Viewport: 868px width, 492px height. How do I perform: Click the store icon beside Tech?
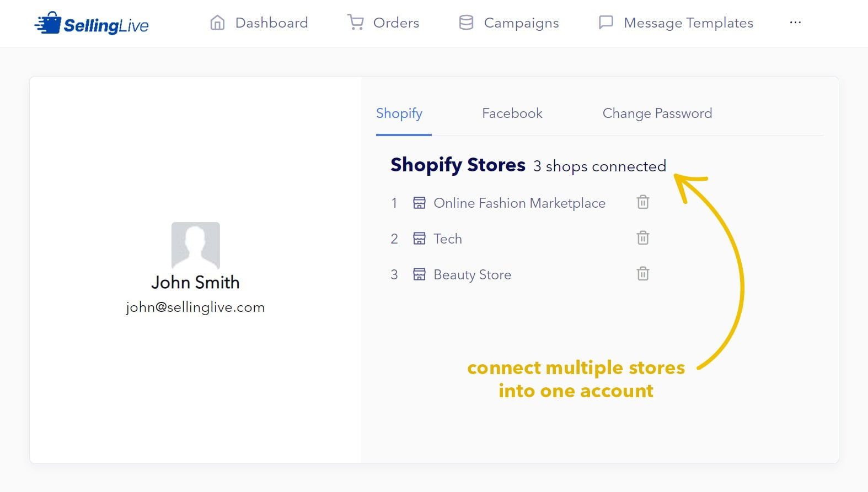pyautogui.click(x=419, y=238)
